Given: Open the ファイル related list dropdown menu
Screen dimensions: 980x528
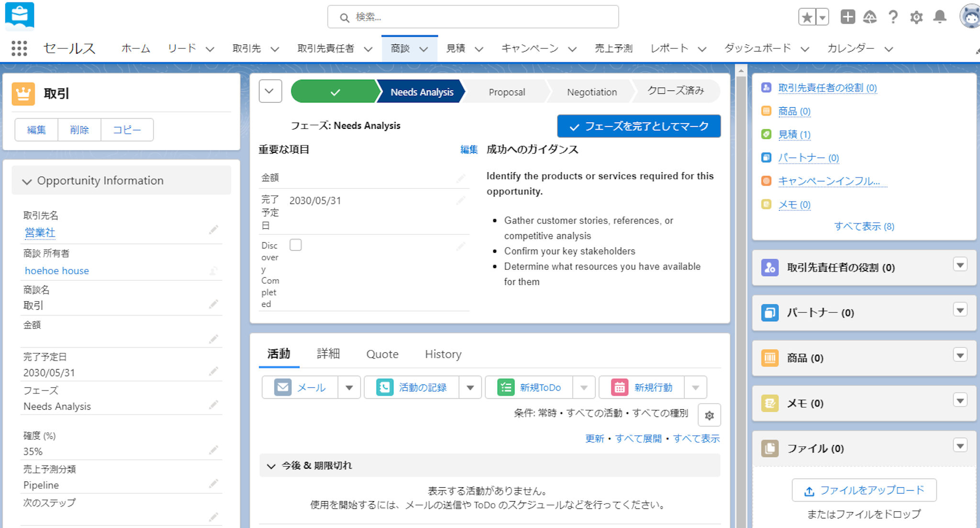Looking at the screenshot, I should (960, 446).
